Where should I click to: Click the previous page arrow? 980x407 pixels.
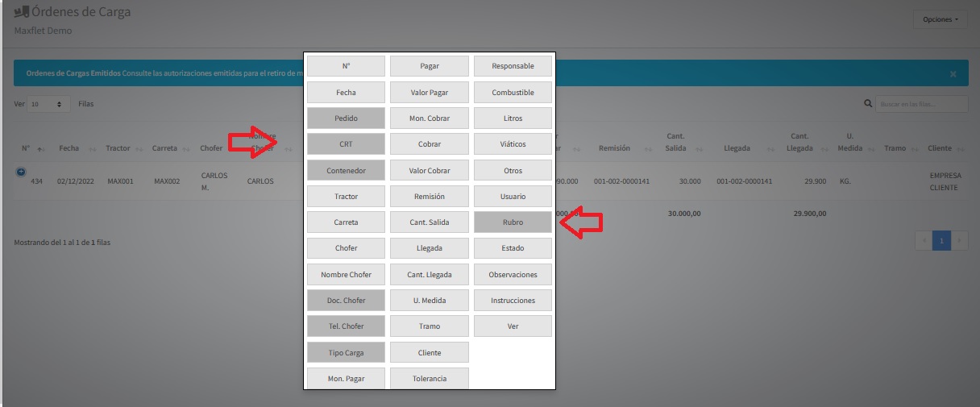tap(924, 241)
